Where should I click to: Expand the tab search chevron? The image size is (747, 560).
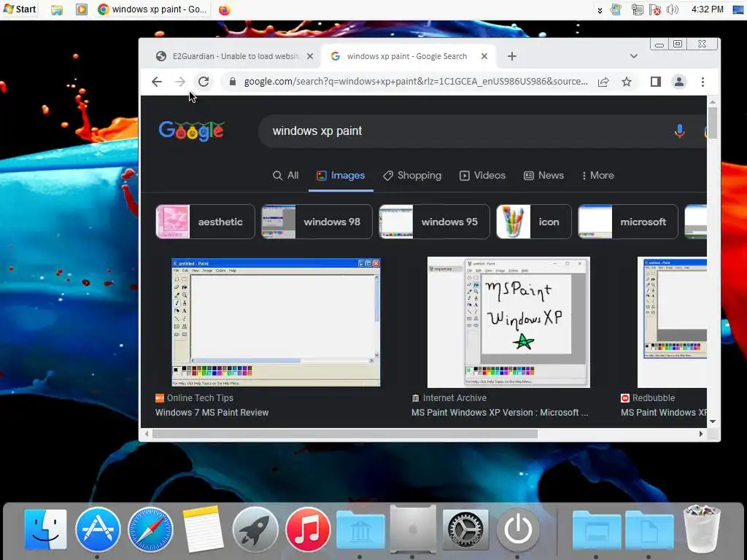tap(634, 56)
